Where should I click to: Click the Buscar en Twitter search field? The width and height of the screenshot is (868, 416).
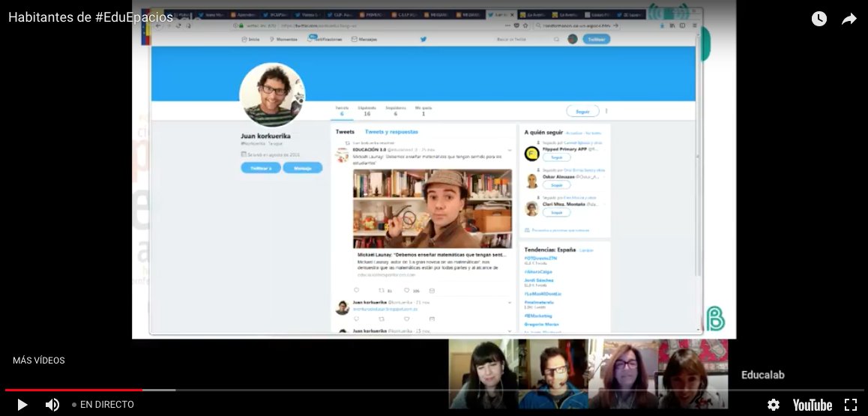click(526, 39)
